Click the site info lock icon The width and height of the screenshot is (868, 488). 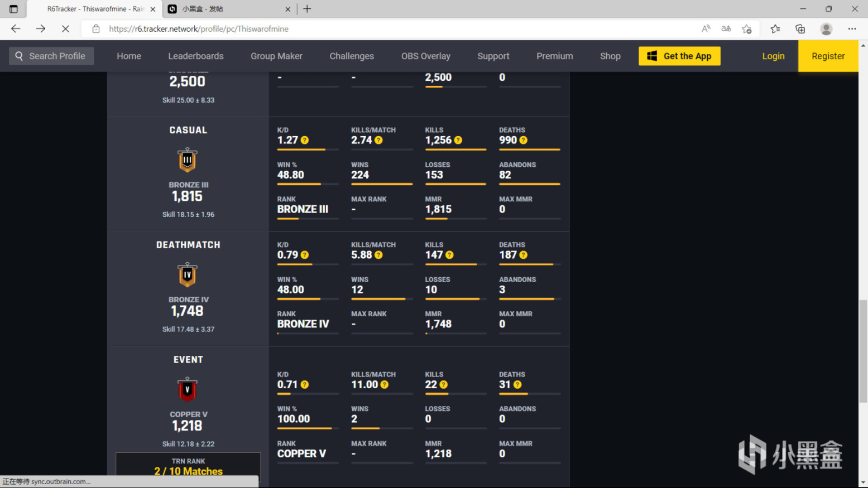96,28
